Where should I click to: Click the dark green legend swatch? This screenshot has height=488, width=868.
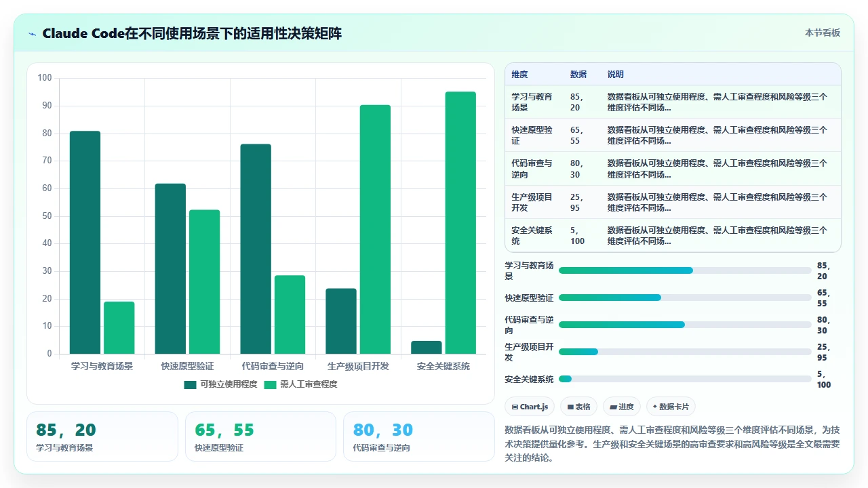(190, 384)
